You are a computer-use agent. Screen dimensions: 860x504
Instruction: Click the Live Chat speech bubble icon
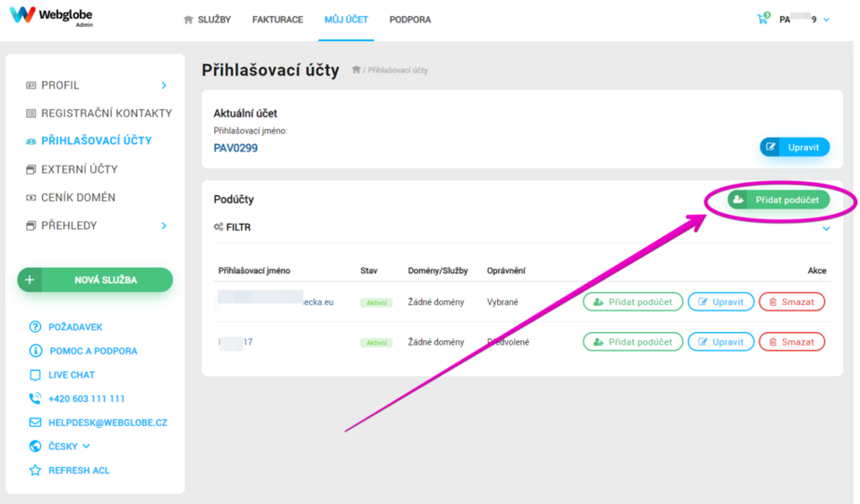35,375
